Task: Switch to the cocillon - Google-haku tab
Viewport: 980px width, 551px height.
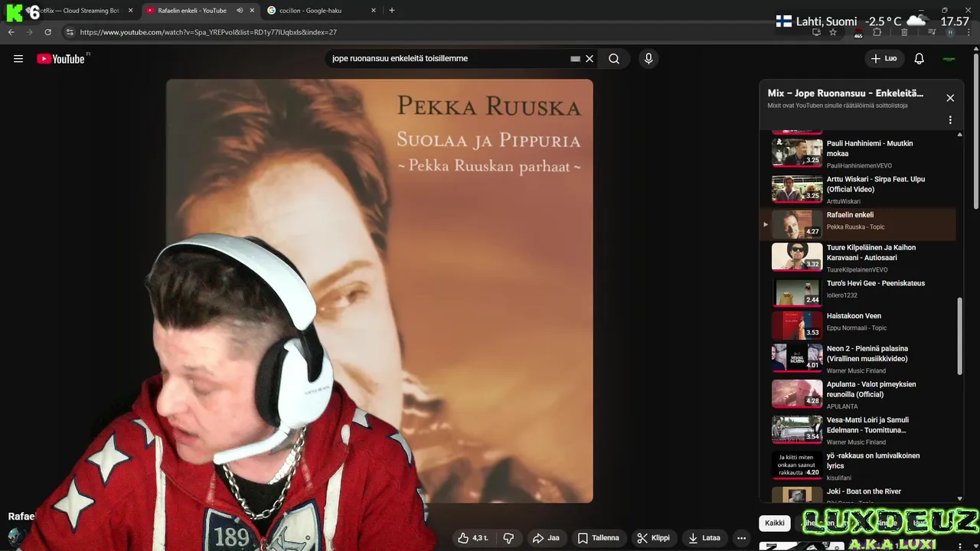Action: coord(322,11)
